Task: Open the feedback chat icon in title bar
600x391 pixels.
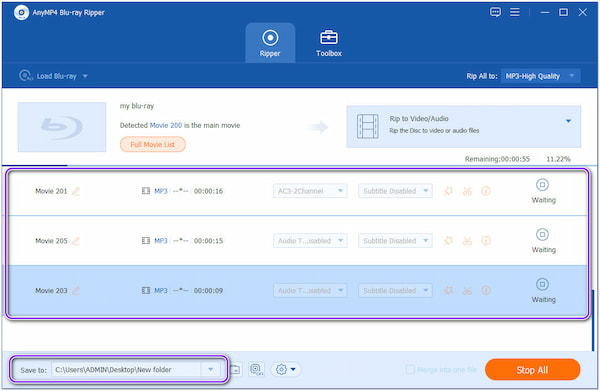Action: click(x=495, y=12)
